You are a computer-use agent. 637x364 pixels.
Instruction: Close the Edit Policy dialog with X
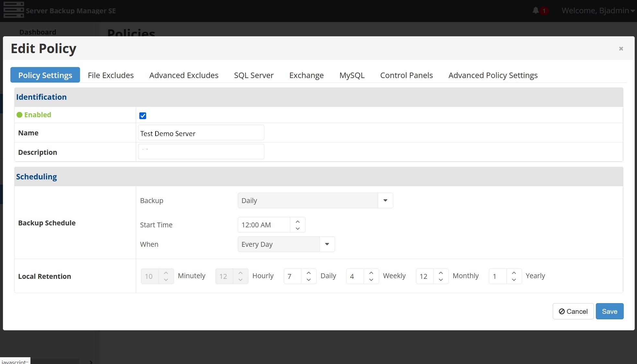point(621,49)
